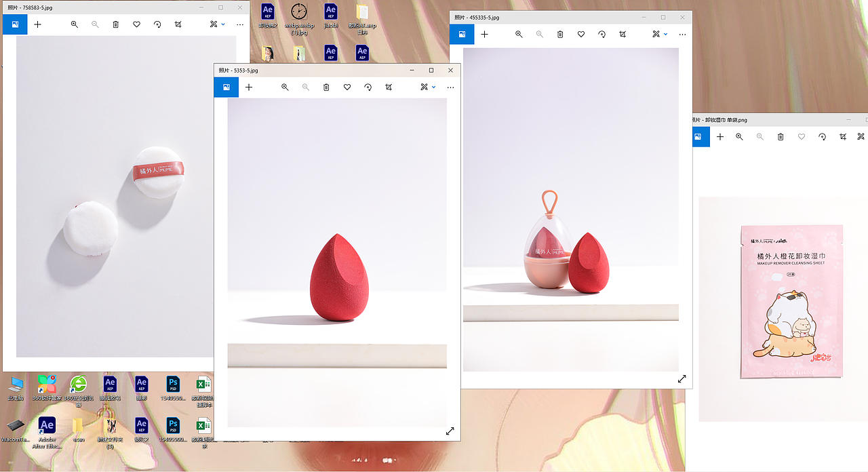The image size is (868, 472).
Task: Rotate the 758583-5.jpg photo
Action: click(x=157, y=24)
